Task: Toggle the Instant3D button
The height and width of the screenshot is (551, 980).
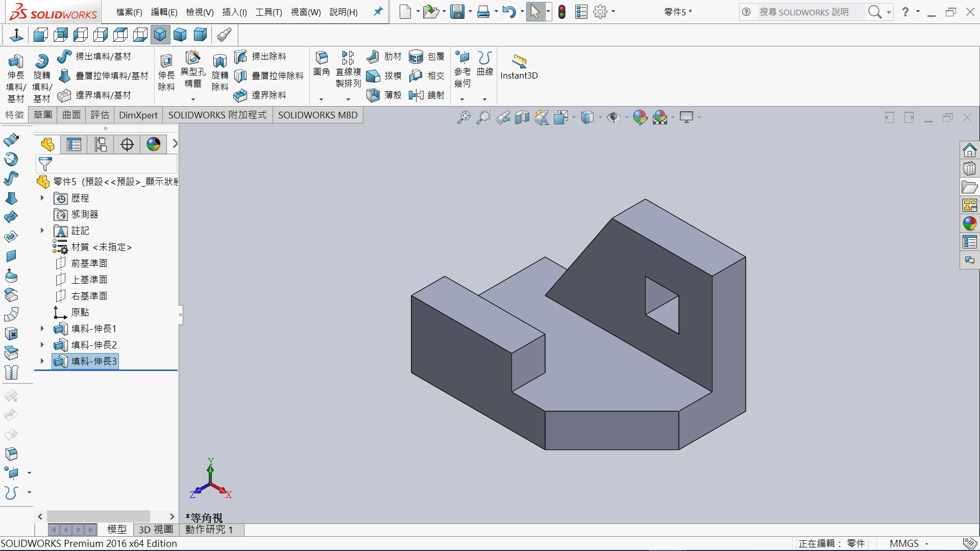Action: 519,62
